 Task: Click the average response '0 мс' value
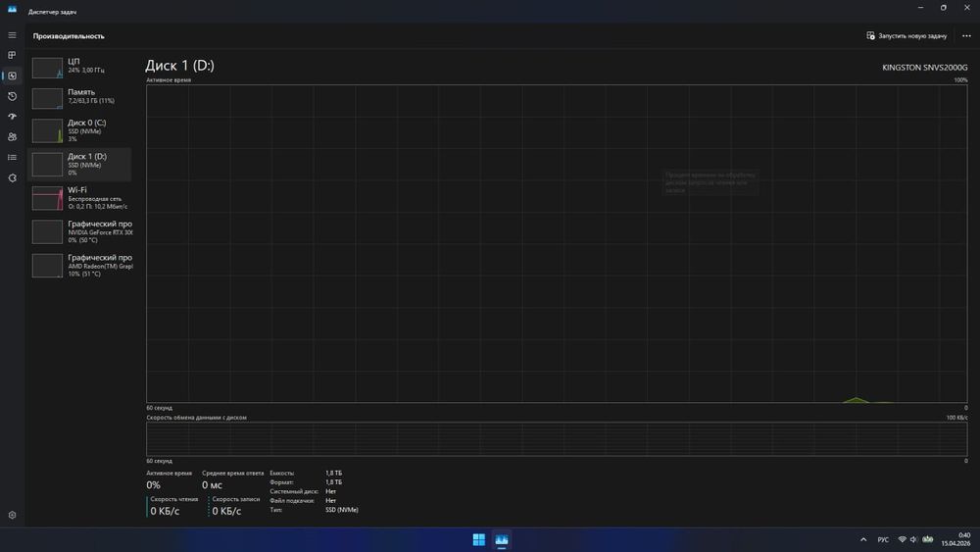pyautogui.click(x=212, y=485)
